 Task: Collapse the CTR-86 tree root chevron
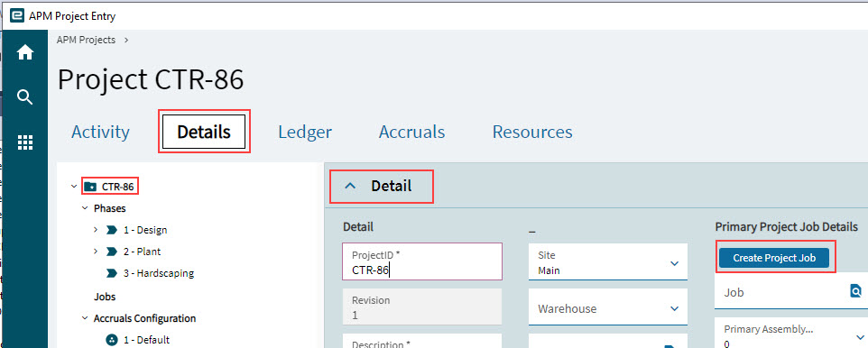click(74, 187)
